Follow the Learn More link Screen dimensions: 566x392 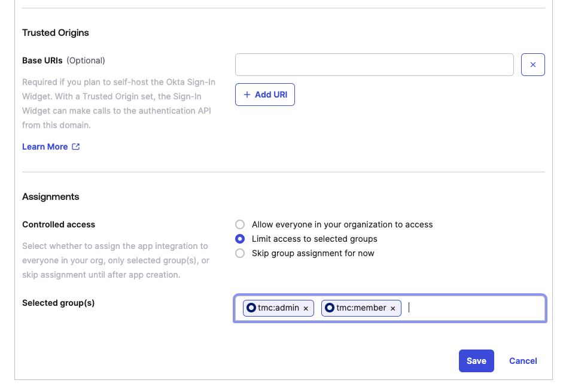(x=45, y=147)
